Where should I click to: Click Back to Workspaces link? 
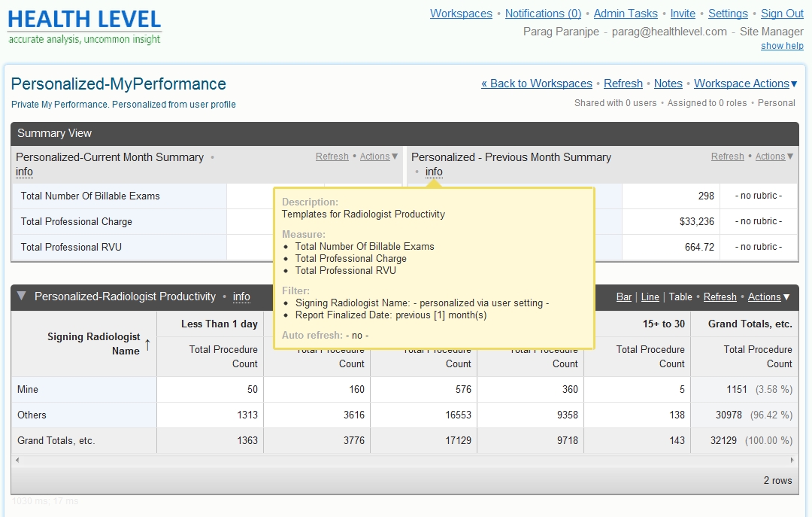point(537,84)
